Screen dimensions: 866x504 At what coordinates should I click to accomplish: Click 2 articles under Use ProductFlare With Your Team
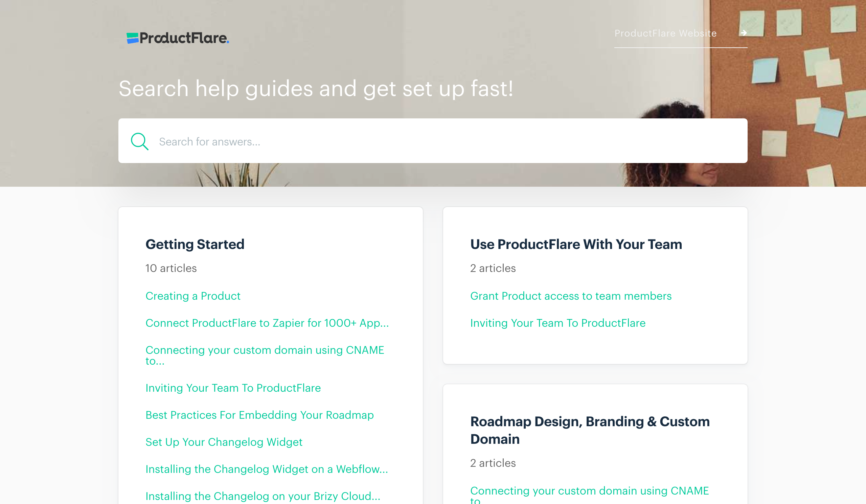pyautogui.click(x=493, y=268)
